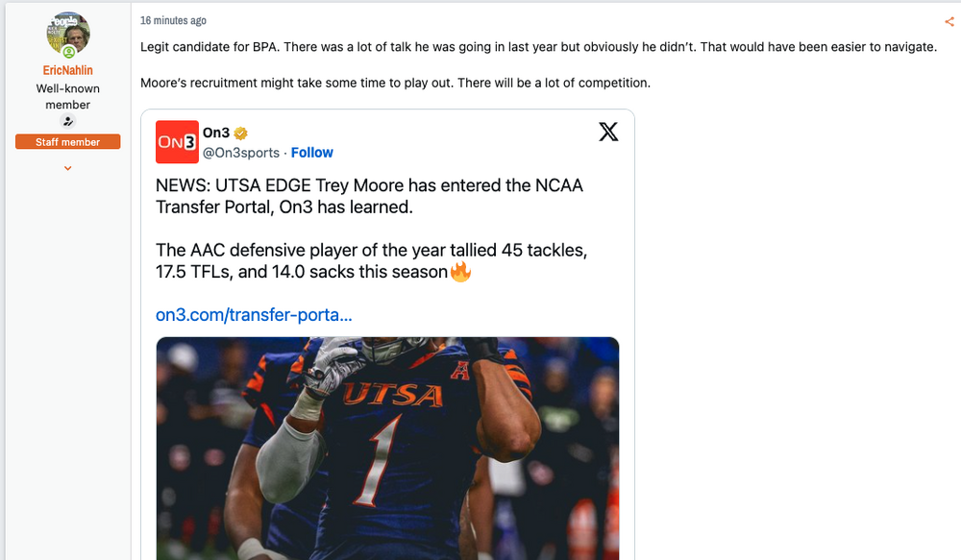Click the fire emoji in the tweet
This screenshot has width=961, height=560.
point(461,272)
